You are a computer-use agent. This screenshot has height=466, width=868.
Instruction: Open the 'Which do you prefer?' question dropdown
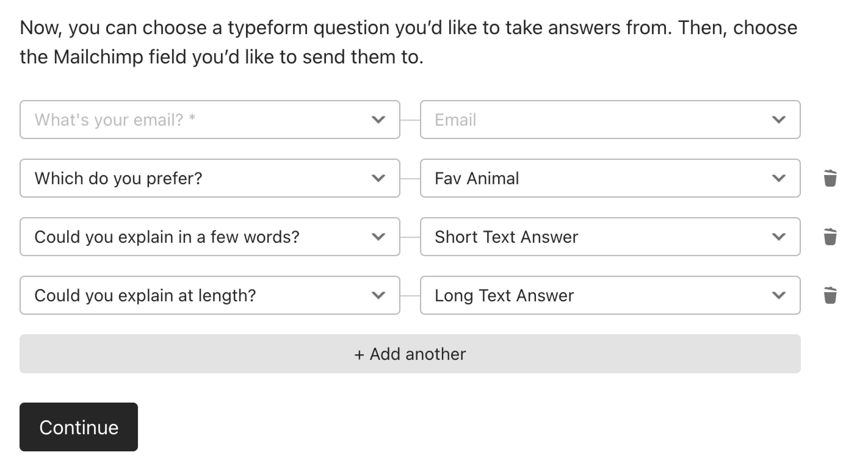[210, 178]
